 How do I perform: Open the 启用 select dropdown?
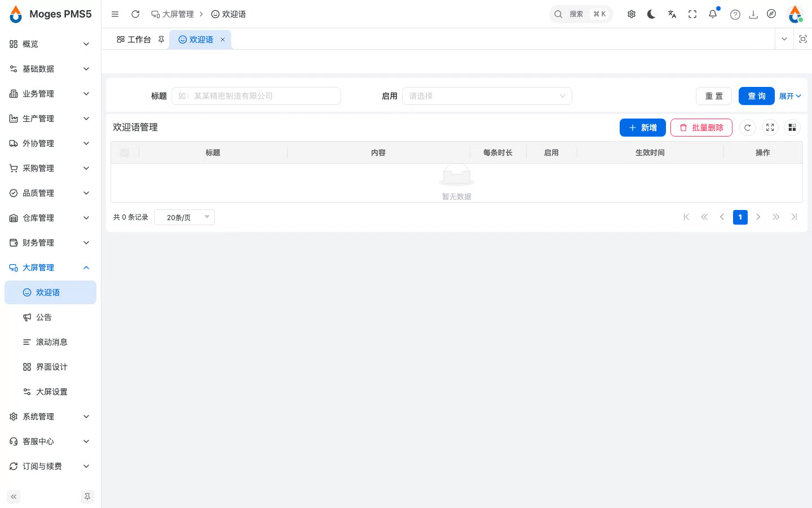pyautogui.click(x=487, y=96)
